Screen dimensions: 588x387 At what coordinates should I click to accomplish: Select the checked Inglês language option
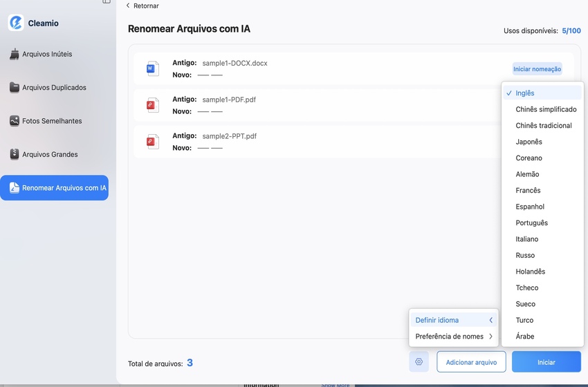click(542, 93)
